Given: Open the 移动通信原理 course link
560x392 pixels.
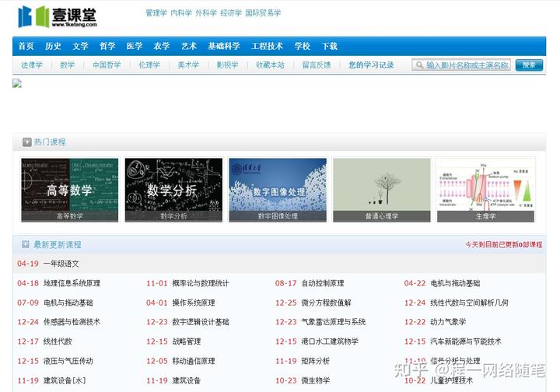Looking at the screenshot, I should pyautogui.click(x=194, y=361).
